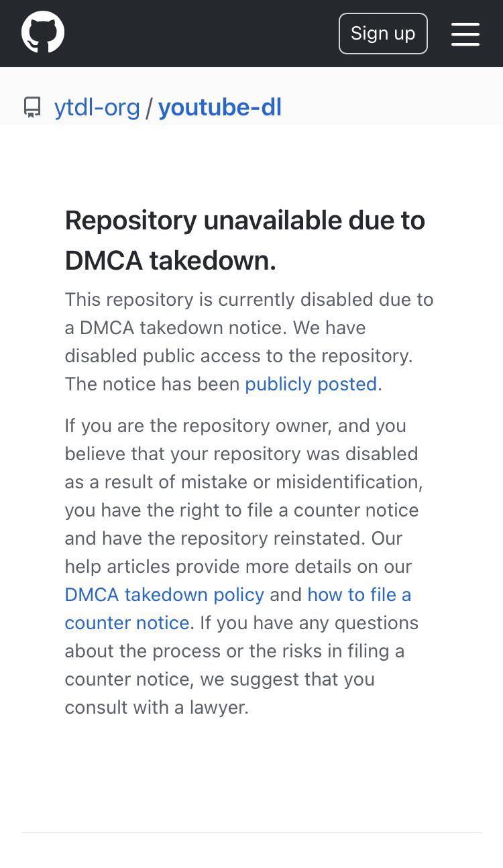
Task: Open the youtube-dl repository link
Action: click(x=220, y=107)
